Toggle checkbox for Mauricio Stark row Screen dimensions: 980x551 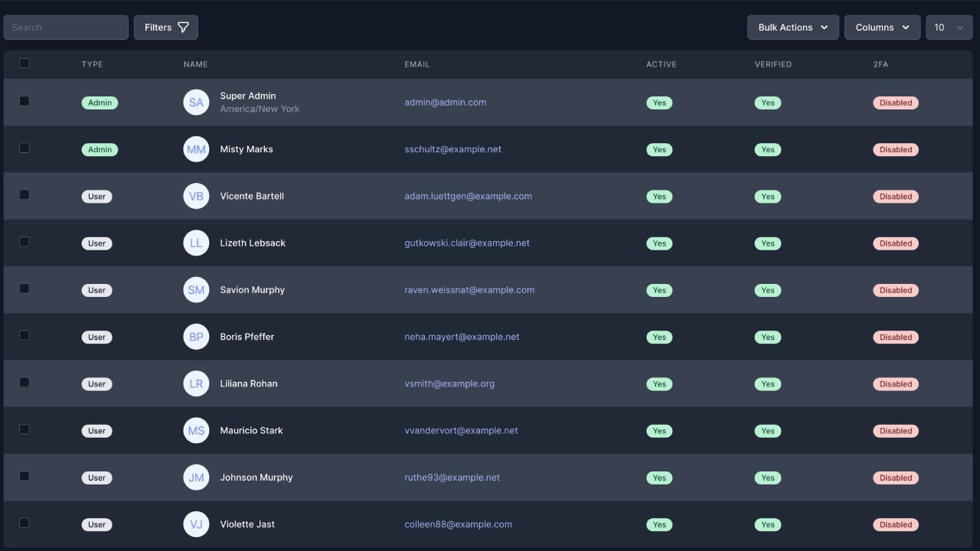[x=24, y=429]
